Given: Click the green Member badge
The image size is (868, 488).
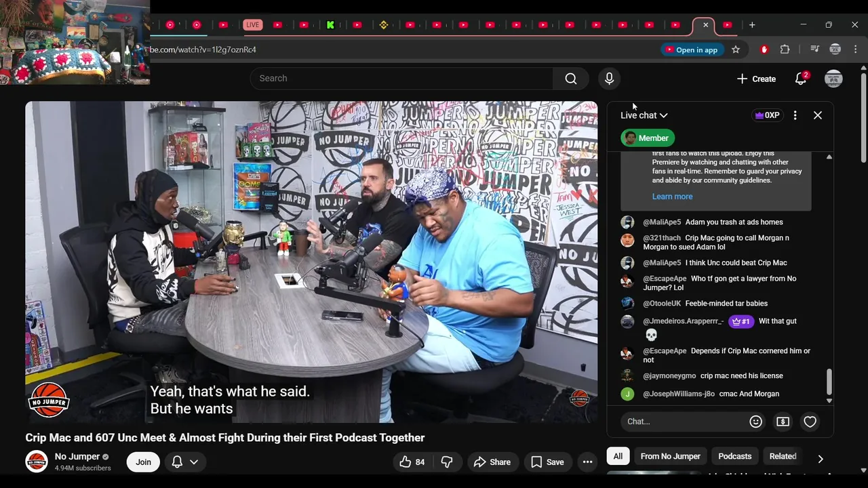Looking at the screenshot, I should click(648, 138).
